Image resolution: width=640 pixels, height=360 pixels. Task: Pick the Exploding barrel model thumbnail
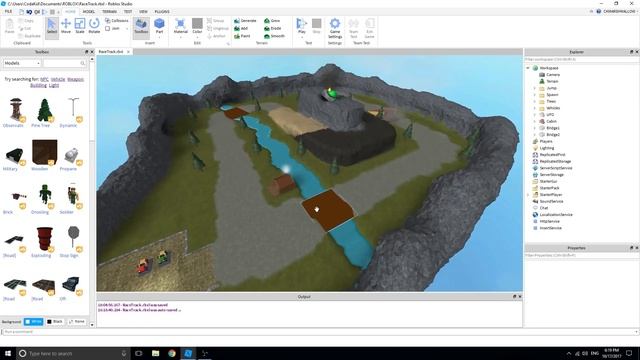click(x=44, y=239)
